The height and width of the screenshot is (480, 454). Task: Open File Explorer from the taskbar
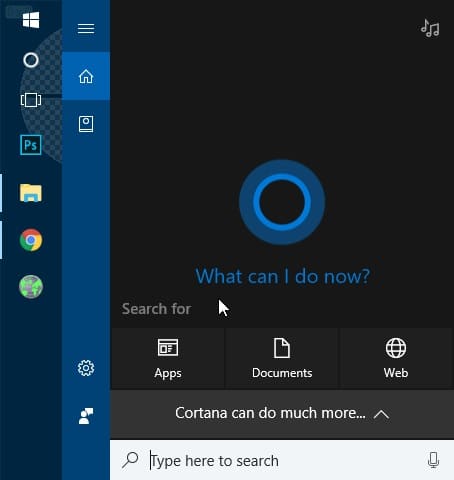(x=31, y=193)
